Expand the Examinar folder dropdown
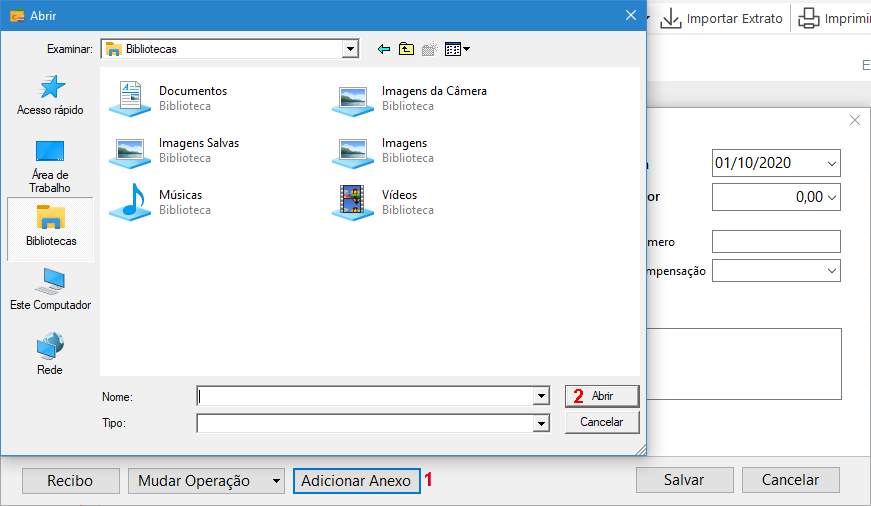Image resolution: width=871 pixels, height=506 pixels. pos(349,48)
